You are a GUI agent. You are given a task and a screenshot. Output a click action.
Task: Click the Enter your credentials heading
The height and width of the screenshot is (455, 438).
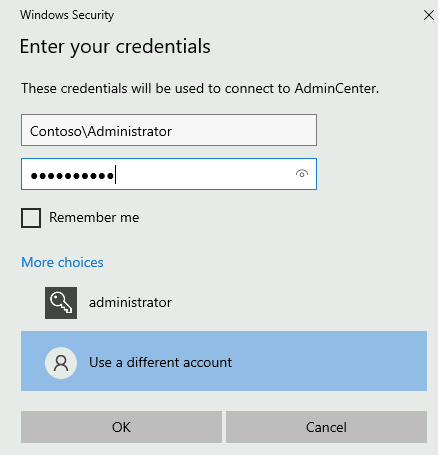click(115, 46)
